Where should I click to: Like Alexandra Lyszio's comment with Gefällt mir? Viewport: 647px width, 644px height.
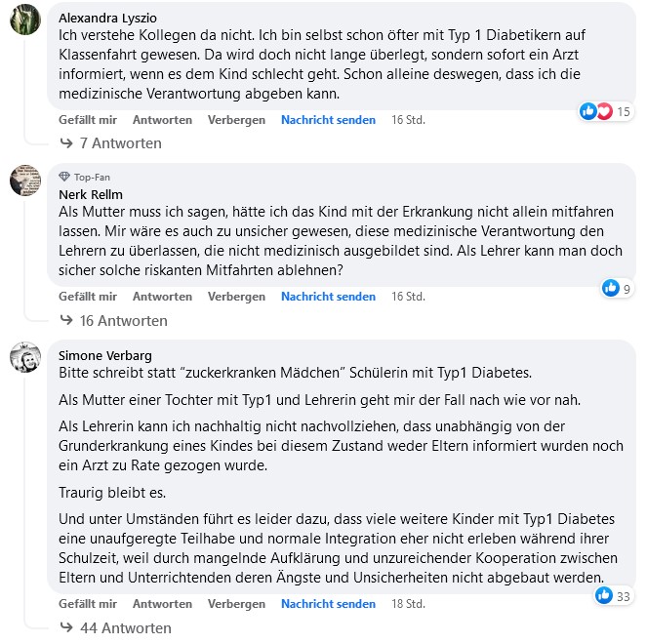point(88,120)
